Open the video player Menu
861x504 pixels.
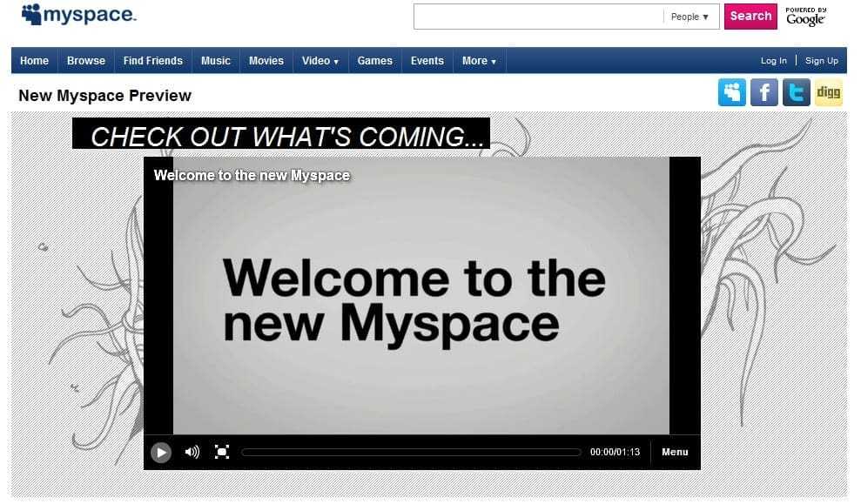[x=675, y=452]
